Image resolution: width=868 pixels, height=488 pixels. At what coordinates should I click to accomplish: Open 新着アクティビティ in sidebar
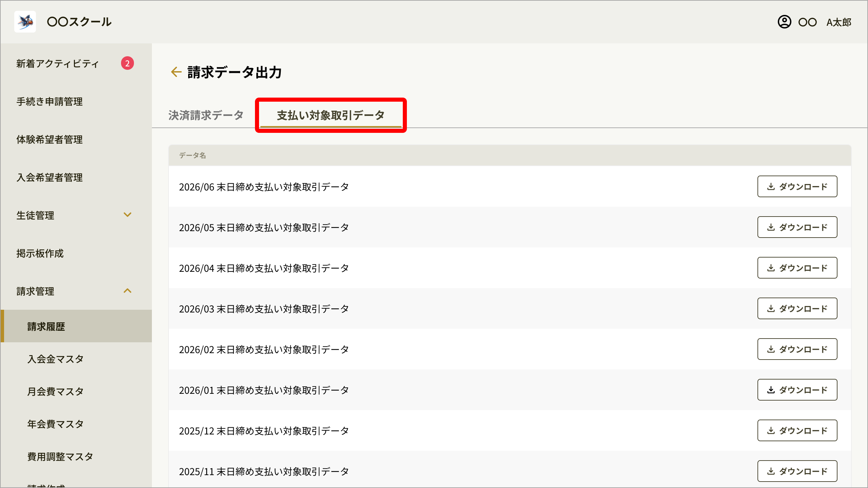pos(58,63)
